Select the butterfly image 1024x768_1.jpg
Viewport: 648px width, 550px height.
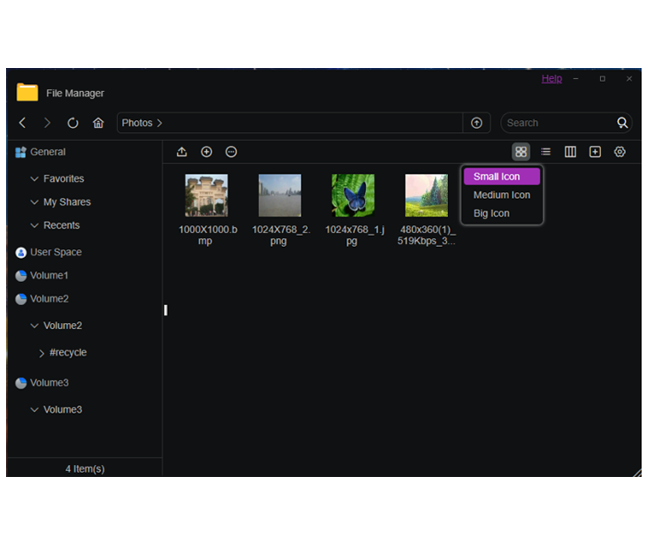[353, 196]
